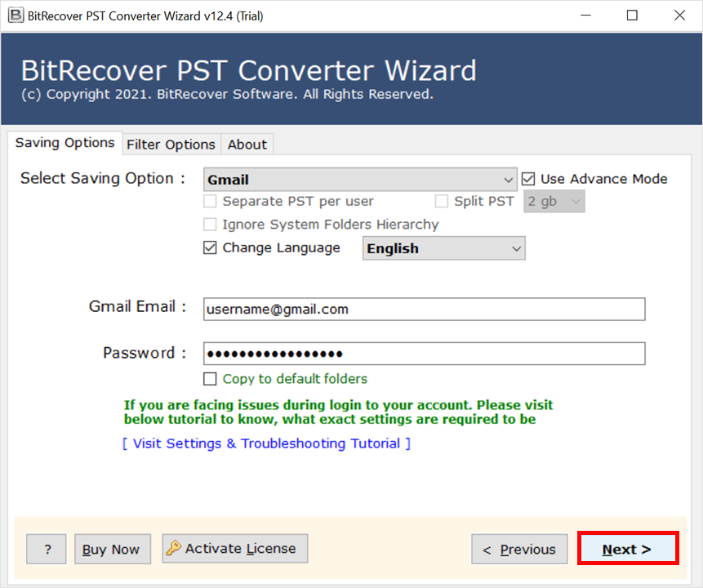Open the English language dropdown
The height and width of the screenshot is (588, 703).
click(444, 248)
